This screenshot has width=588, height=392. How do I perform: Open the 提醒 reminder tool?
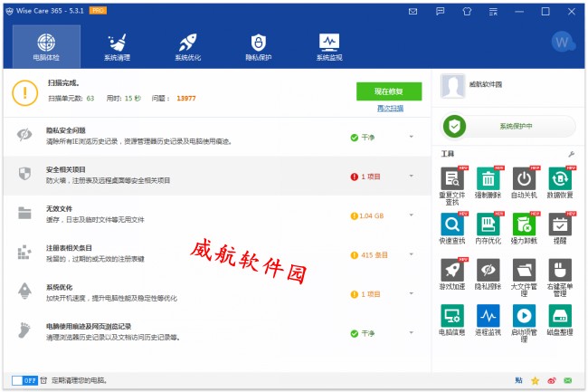pos(560,228)
